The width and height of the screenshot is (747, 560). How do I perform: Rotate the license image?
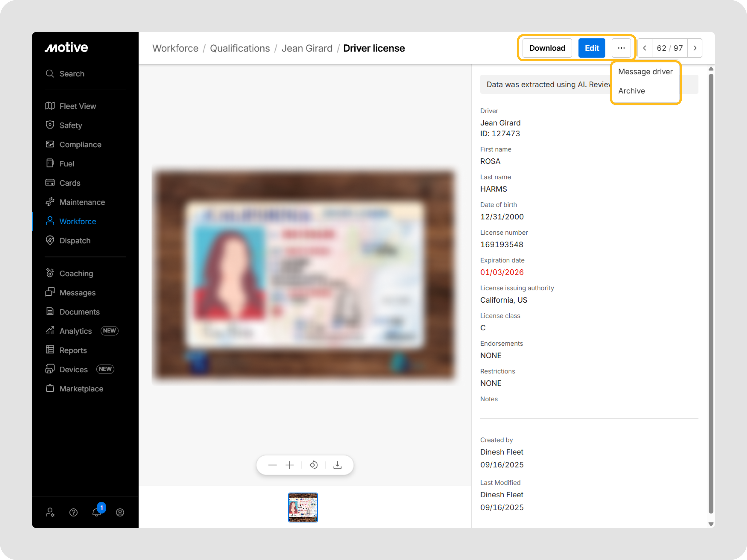tap(313, 465)
